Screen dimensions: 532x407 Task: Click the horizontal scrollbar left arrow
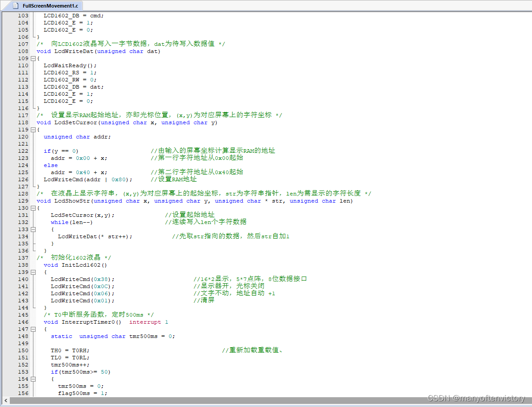pos(6,401)
